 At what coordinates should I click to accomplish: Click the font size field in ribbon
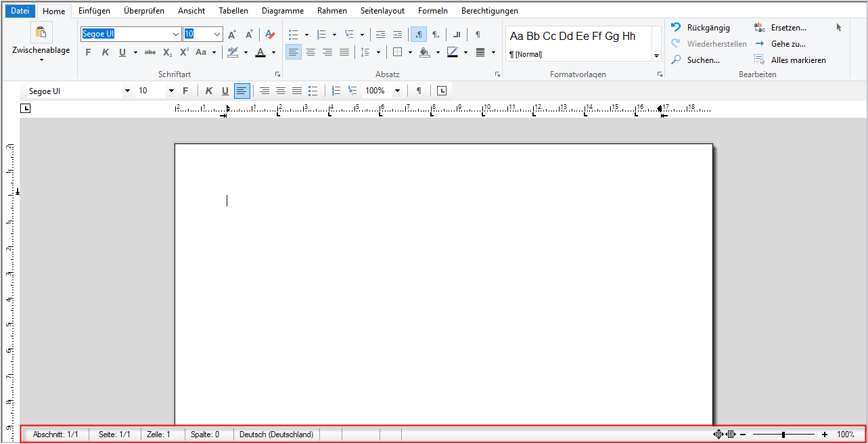[x=197, y=35]
